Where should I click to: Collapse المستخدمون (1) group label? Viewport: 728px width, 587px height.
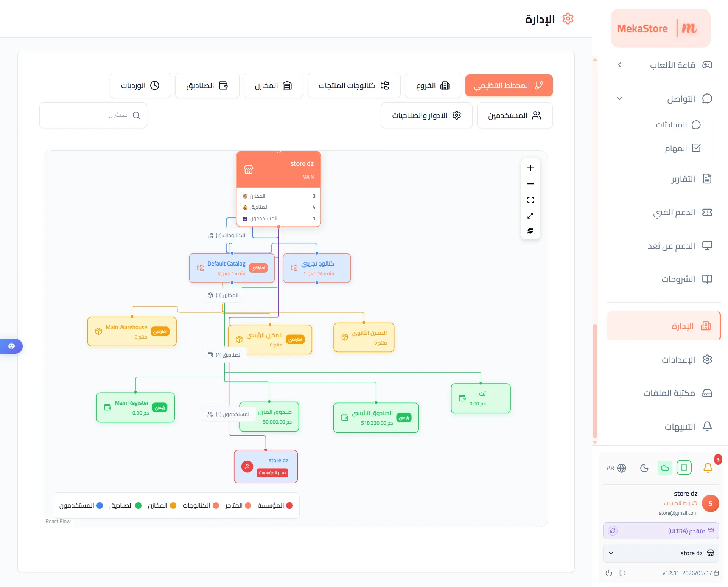click(x=229, y=414)
